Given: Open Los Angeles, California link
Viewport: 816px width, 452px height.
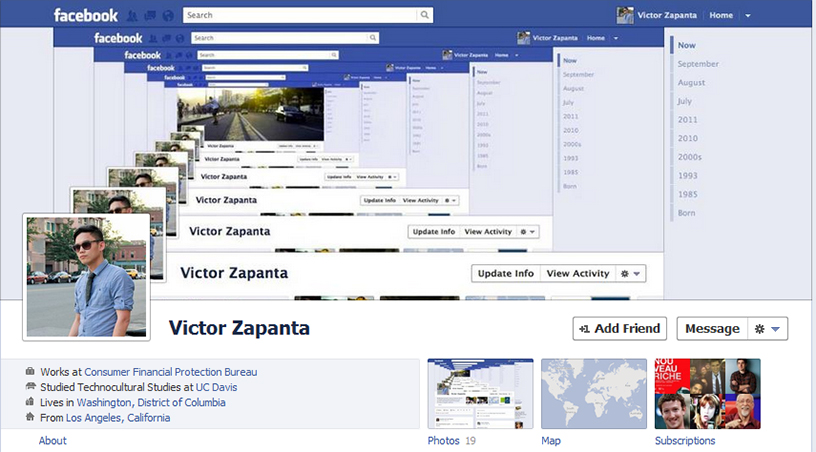Looking at the screenshot, I should (x=118, y=418).
